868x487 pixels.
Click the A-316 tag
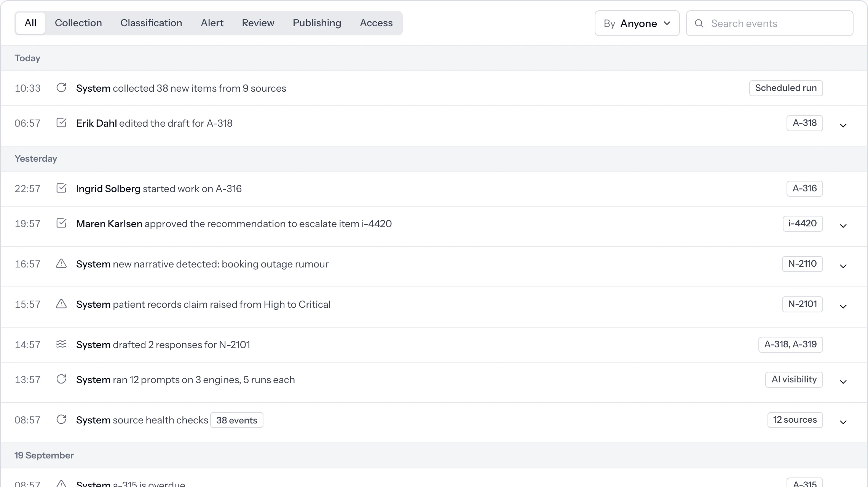coord(804,188)
